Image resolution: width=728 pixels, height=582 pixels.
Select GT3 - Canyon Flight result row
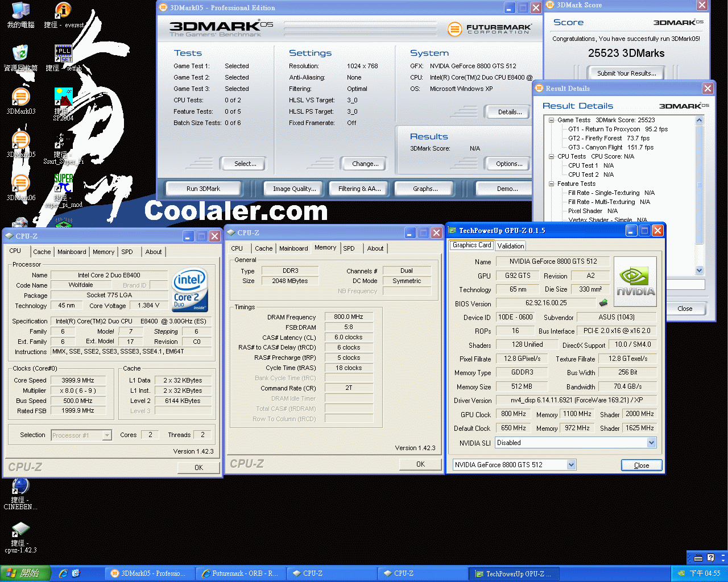[611, 147]
